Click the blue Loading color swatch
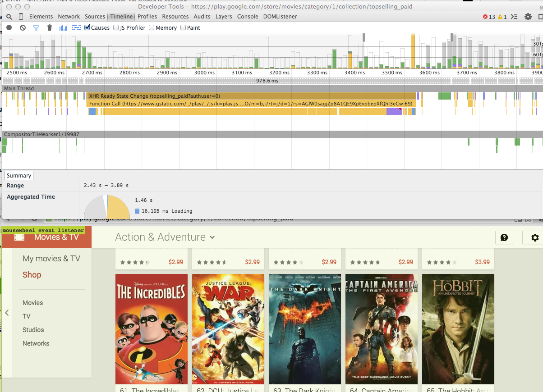Viewport: 543px width, 392px height. click(137, 211)
